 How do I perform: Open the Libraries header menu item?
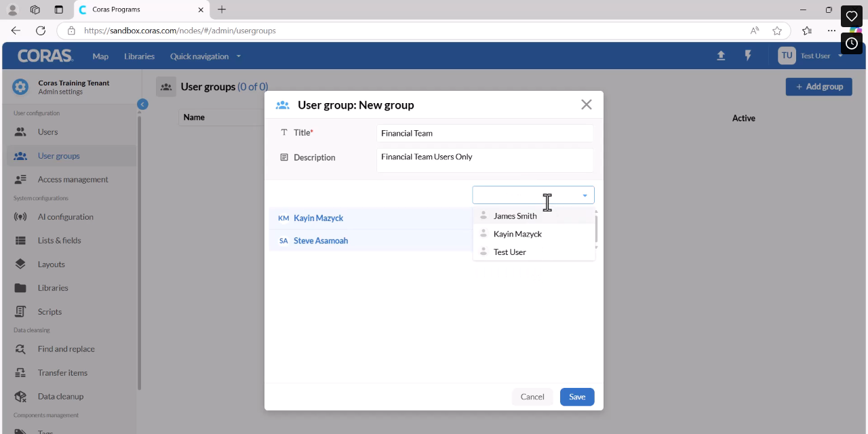(139, 56)
